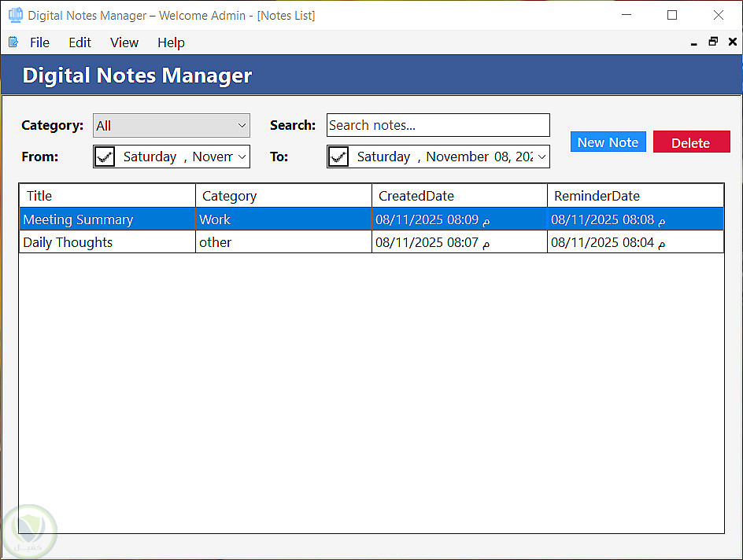Sort by the Title column header

[x=108, y=196]
